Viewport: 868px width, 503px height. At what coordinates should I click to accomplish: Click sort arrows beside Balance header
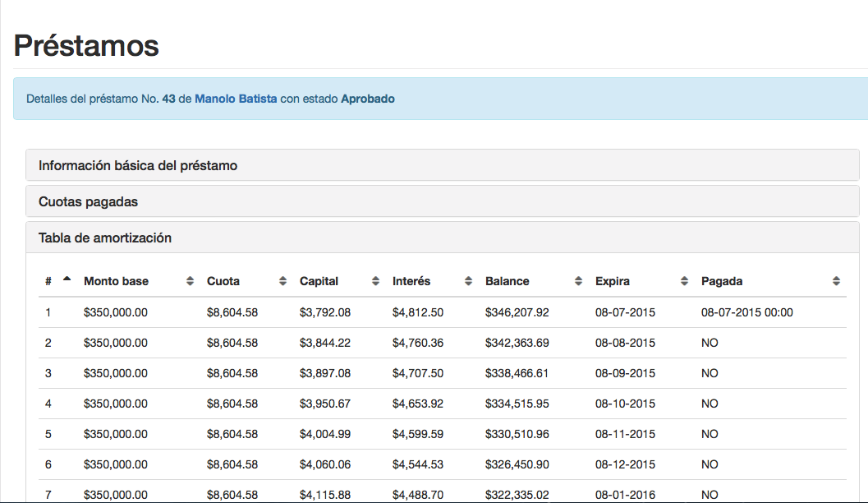click(x=579, y=281)
